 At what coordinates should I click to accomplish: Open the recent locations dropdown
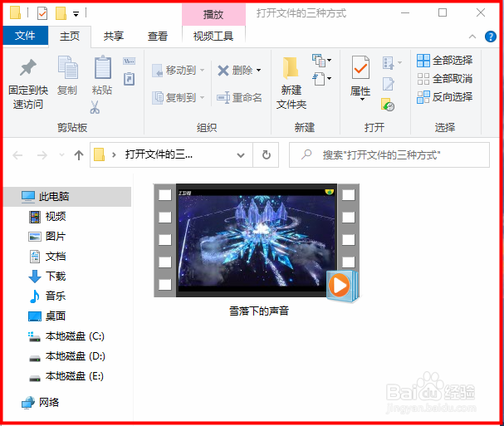coord(61,155)
